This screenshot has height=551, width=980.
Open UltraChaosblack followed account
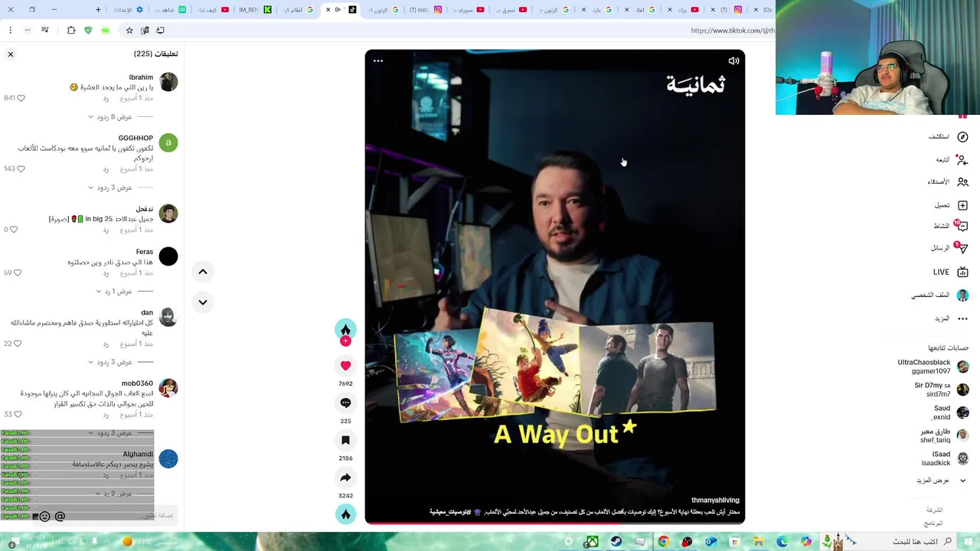point(933,367)
